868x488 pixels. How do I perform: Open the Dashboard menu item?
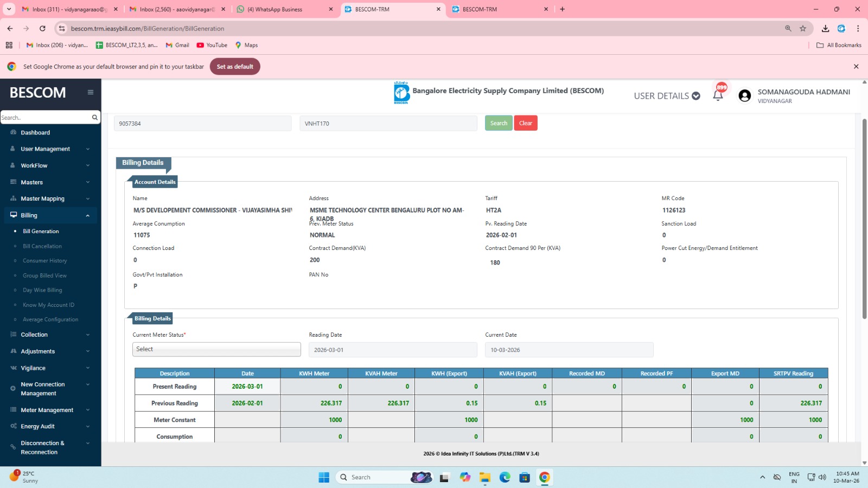(x=35, y=132)
